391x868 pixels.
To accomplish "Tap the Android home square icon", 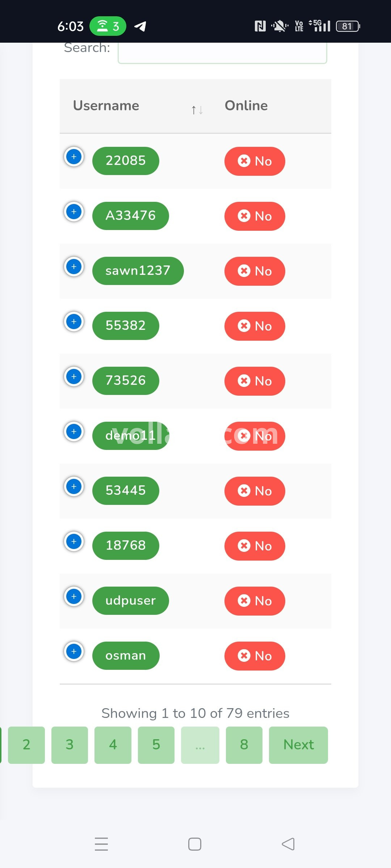I will (195, 844).
